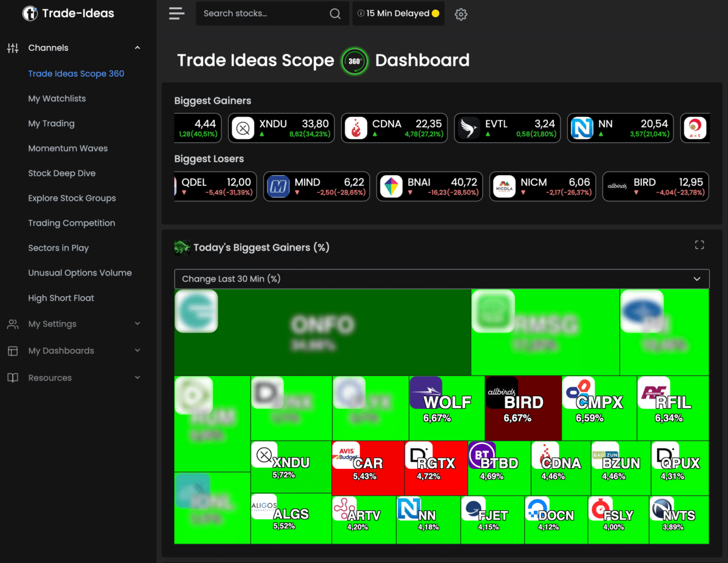Click the 360 Scope badge icon
This screenshot has height=563, width=728.
pyautogui.click(x=354, y=61)
